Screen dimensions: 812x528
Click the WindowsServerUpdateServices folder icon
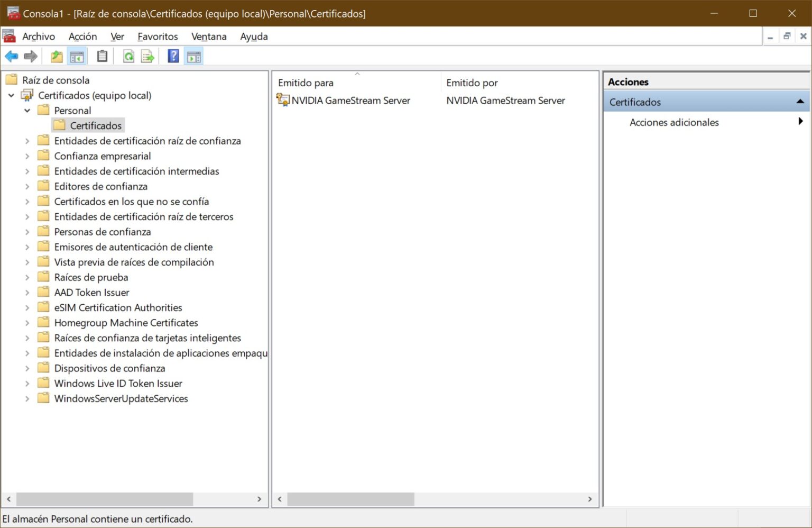(43, 398)
